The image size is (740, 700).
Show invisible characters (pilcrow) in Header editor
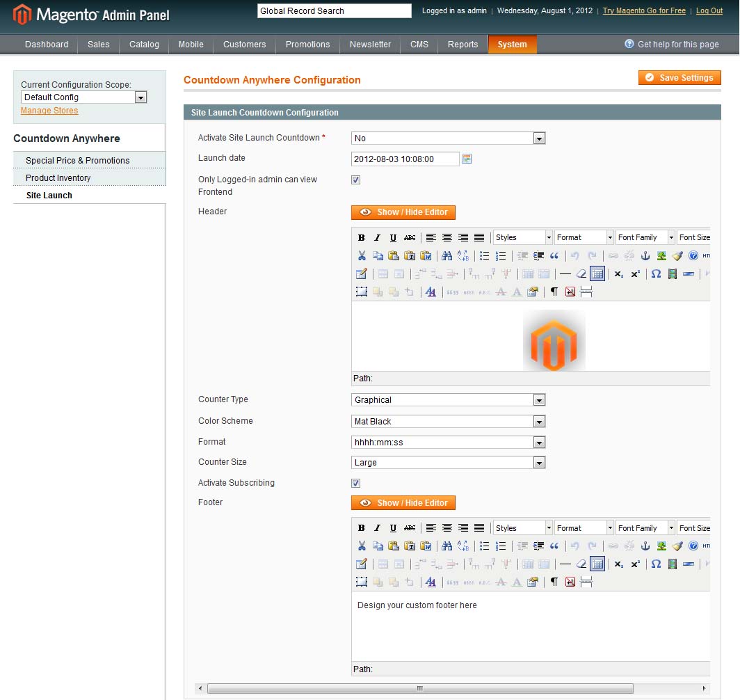[554, 292]
